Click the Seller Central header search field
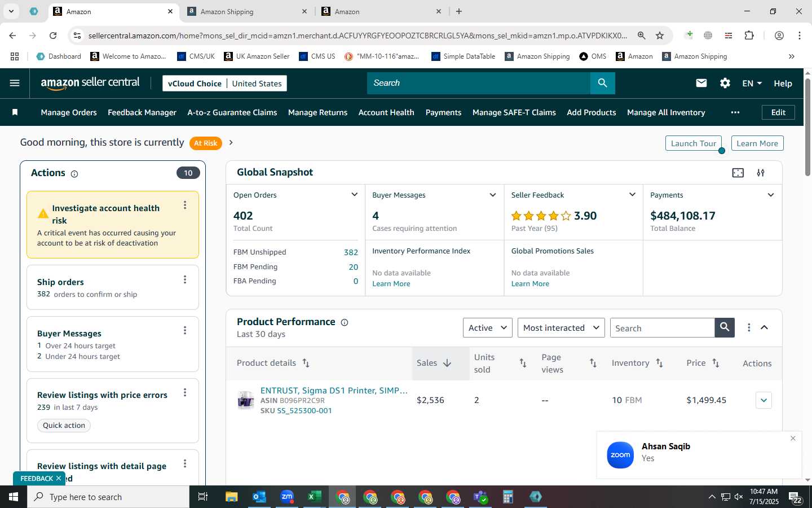 [x=479, y=83]
